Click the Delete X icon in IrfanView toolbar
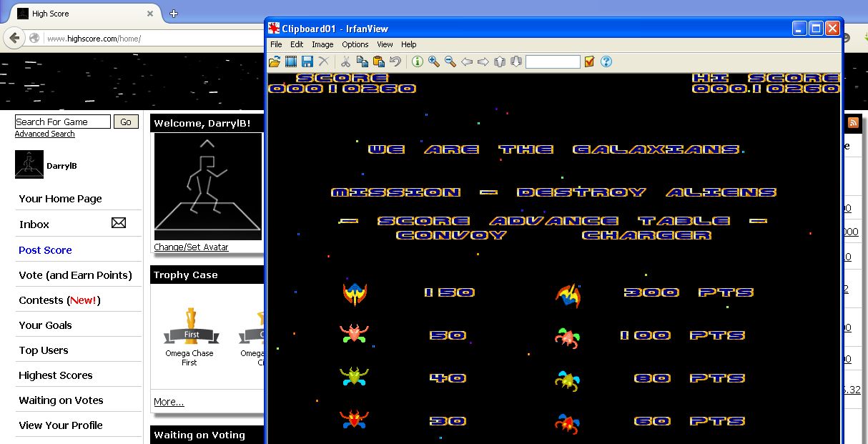 [x=324, y=62]
